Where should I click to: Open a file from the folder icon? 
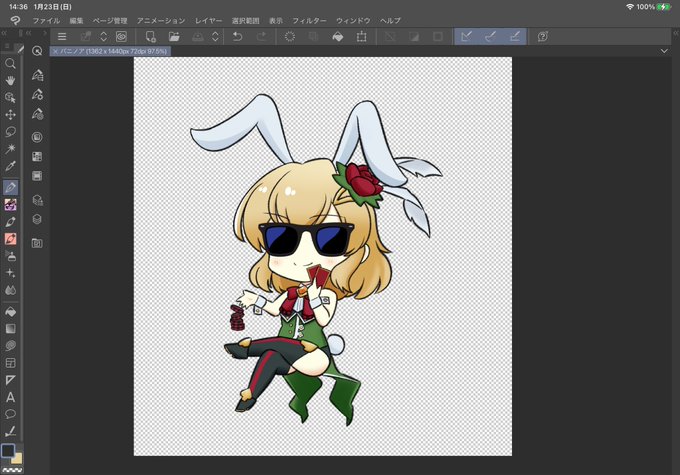174,36
